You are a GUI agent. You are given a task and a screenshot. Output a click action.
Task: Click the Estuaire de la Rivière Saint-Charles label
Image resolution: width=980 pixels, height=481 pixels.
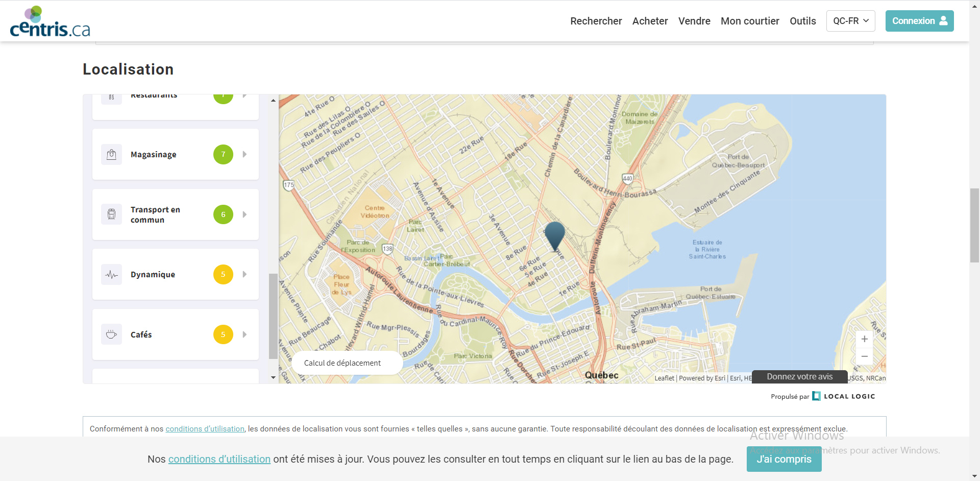[707, 249]
